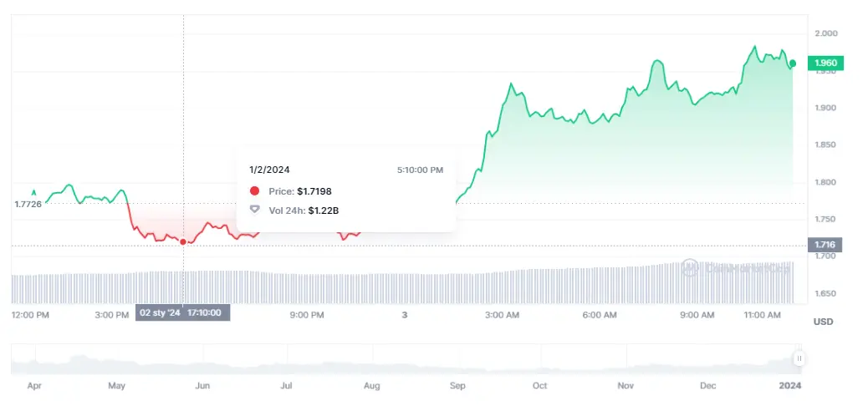Click the USD currency label

pyautogui.click(x=824, y=322)
